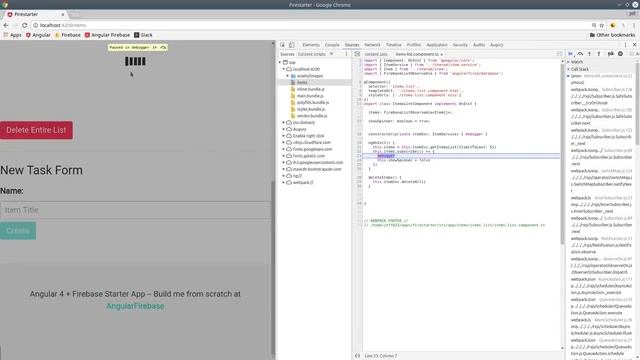Resume execution from the paused overlay
640x360 pixels.
[x=154, y=47]
